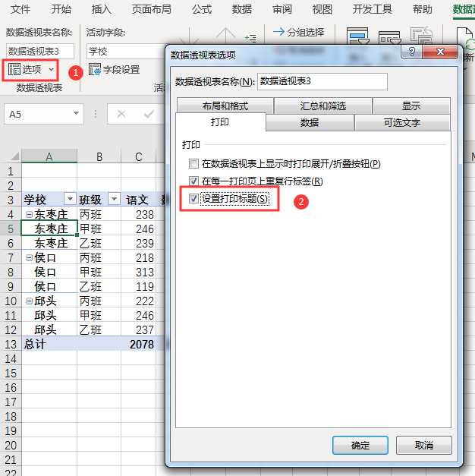Click the 分组选择 (Group Selection) arrow icon
The height and width of the screenshot is (476, 475).
(x=278, y=32)
